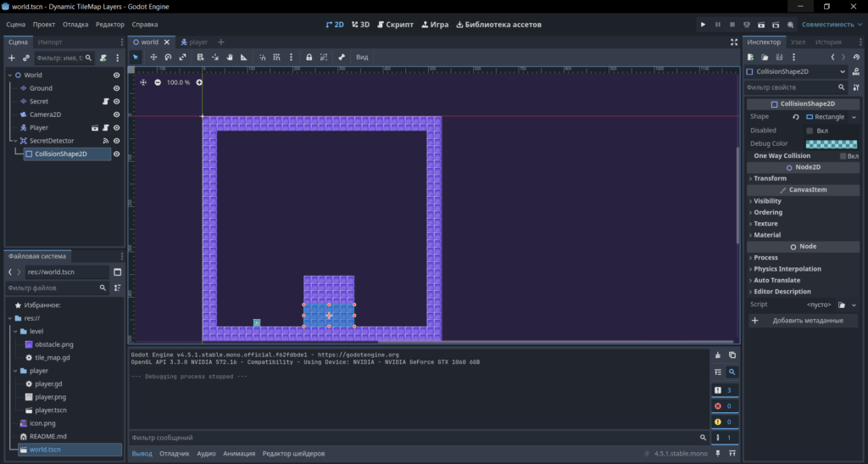Open the player scene tab
Image resolution: width=868 pixels, height=464 pixels.
point(194,42)
